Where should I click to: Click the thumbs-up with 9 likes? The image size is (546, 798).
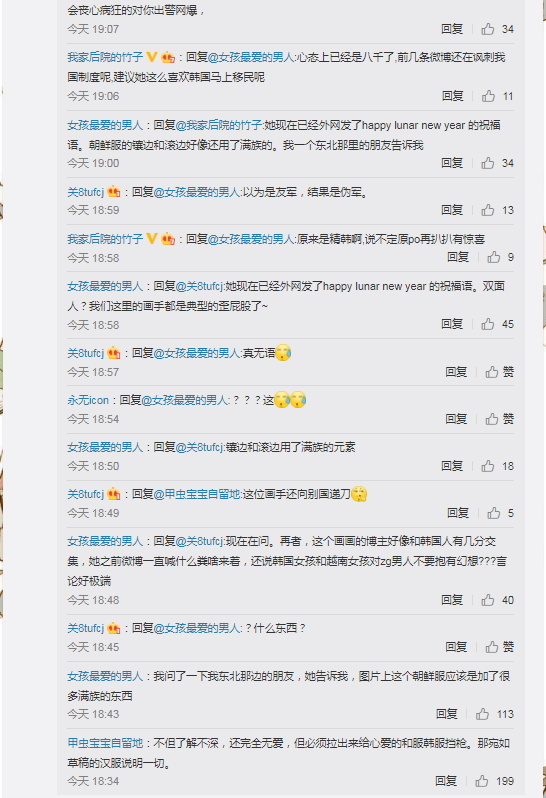(x=493, y=258)
